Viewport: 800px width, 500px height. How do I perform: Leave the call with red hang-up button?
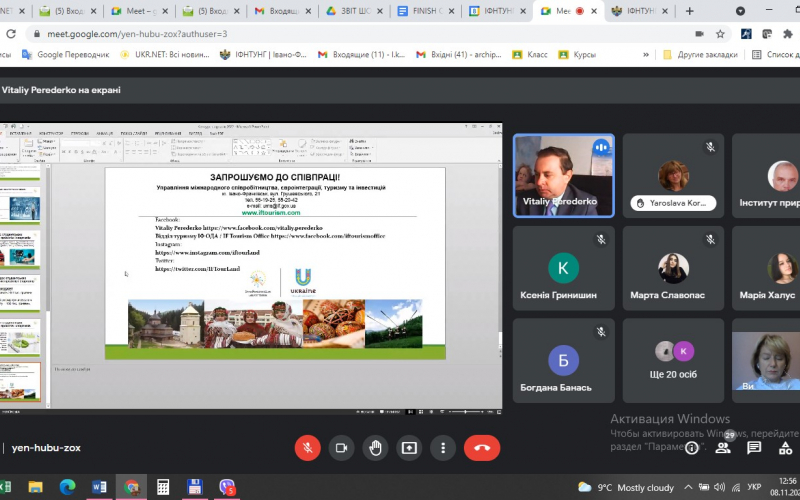point(482,448)
